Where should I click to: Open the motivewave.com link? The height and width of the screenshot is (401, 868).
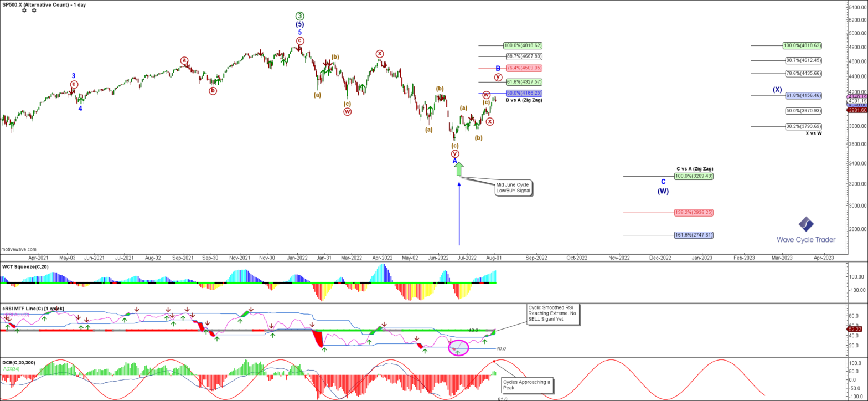(19, 250)
